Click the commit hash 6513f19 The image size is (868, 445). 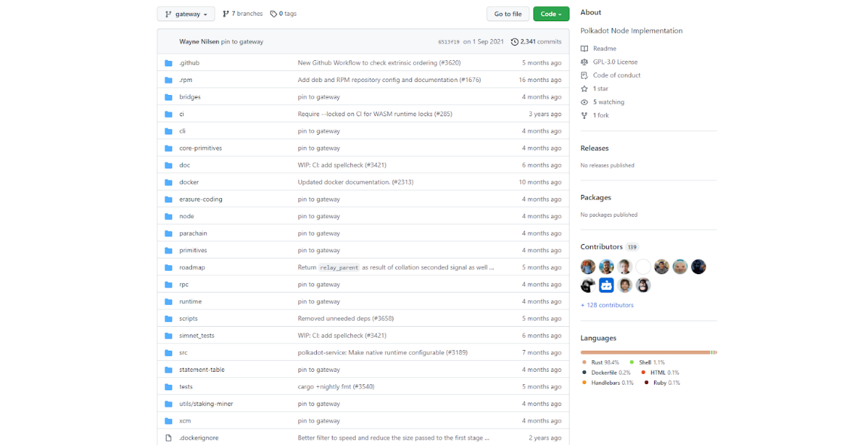(x=448, y=42)
